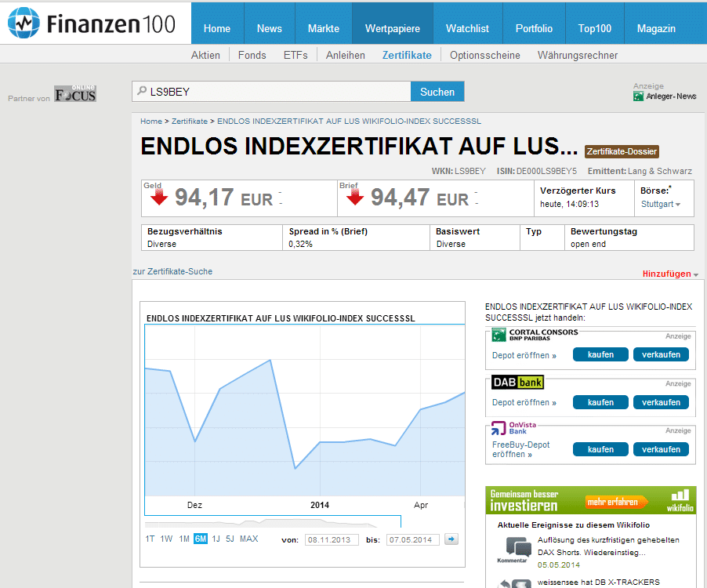This screenshot has width=707, height=588.
Task: Click the chart timeline range slider
Action: (273, 523)
